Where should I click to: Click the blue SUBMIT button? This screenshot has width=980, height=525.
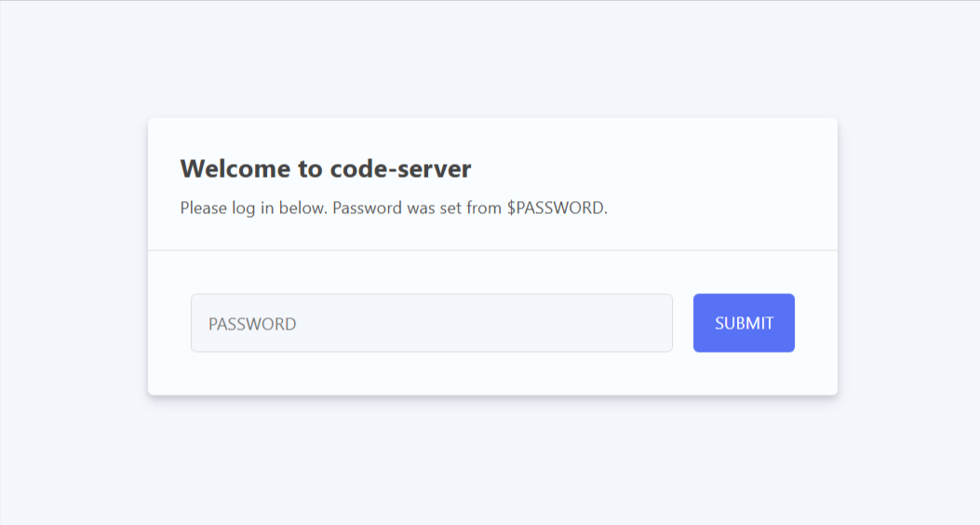pyautogui.click(x=744, y=323)
